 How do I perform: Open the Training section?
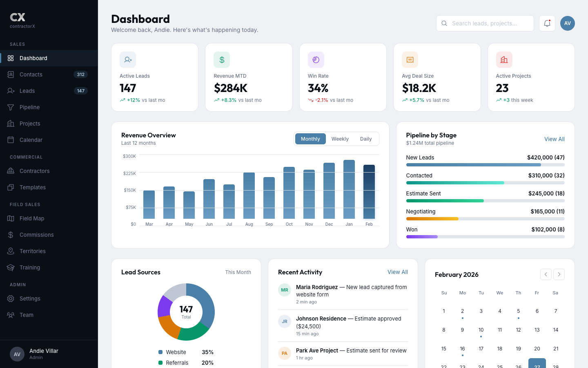(30, 267)
